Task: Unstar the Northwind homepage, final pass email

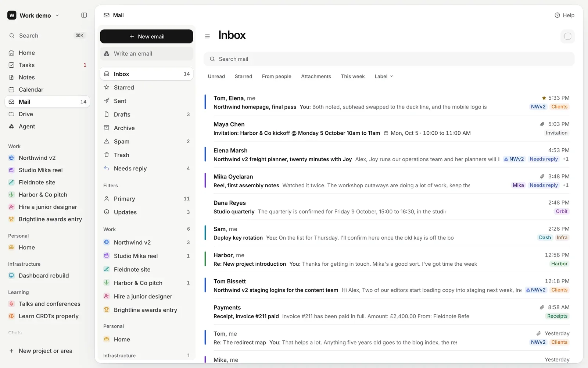Action: (544, 98)
